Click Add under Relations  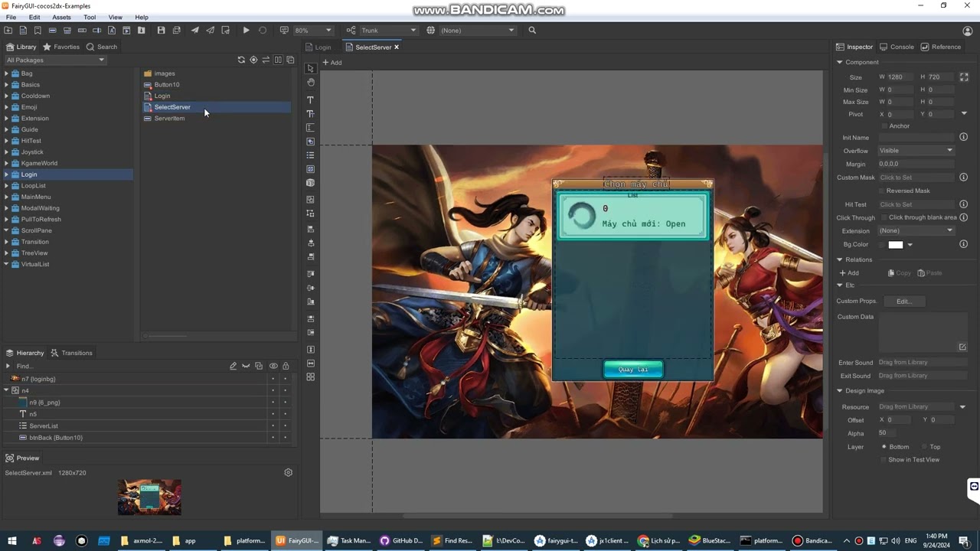tap(849, 273)
